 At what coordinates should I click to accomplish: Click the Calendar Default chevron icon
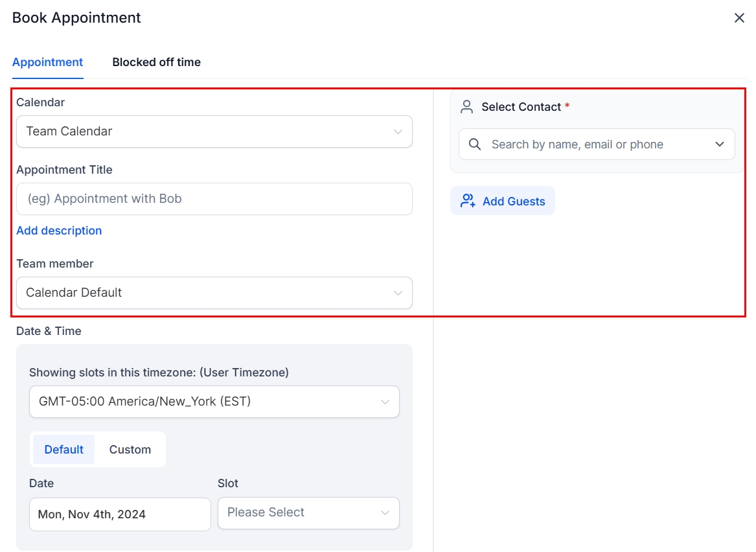[x=398, y=293]
